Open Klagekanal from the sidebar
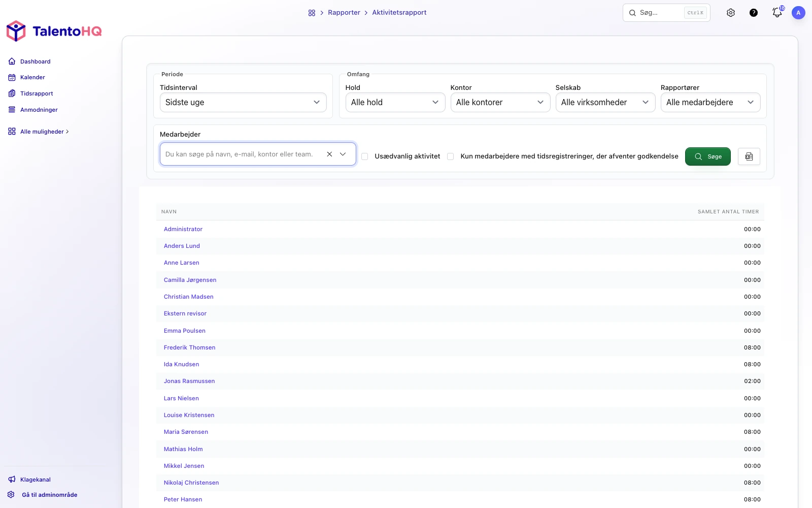The height and width of the screenshot is (508, 812). (x=36, y=480)
